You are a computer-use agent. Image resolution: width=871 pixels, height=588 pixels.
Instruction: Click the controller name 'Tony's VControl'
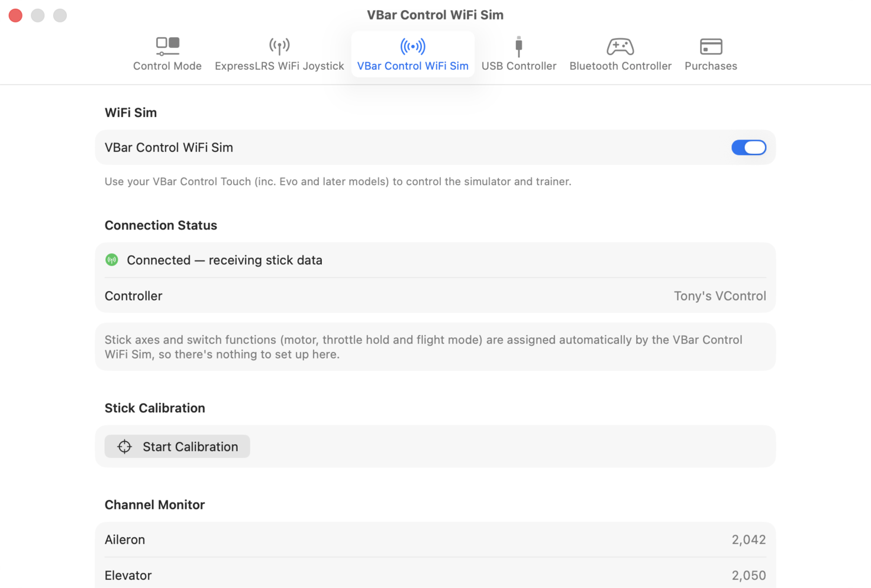(x=720, y=296)
